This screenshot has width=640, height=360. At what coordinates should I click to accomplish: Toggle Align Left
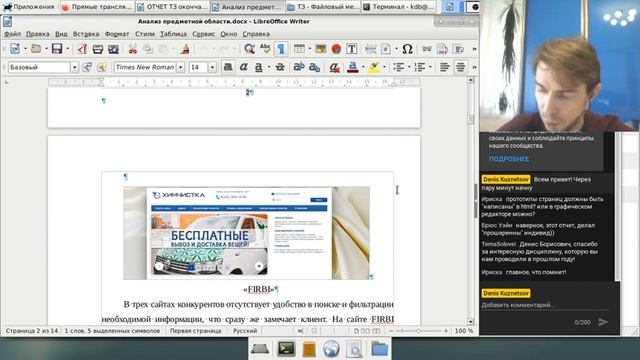[444, 67]
